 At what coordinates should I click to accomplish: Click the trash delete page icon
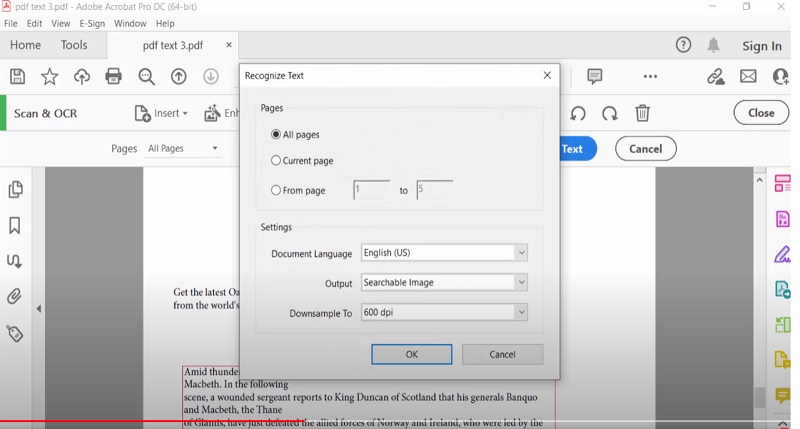coord(642,113)
